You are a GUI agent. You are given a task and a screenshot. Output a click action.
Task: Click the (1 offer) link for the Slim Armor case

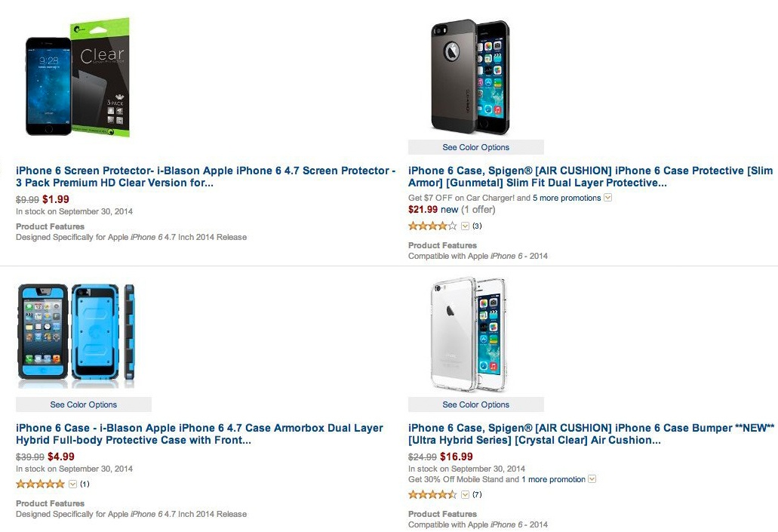tap(478, 209)
